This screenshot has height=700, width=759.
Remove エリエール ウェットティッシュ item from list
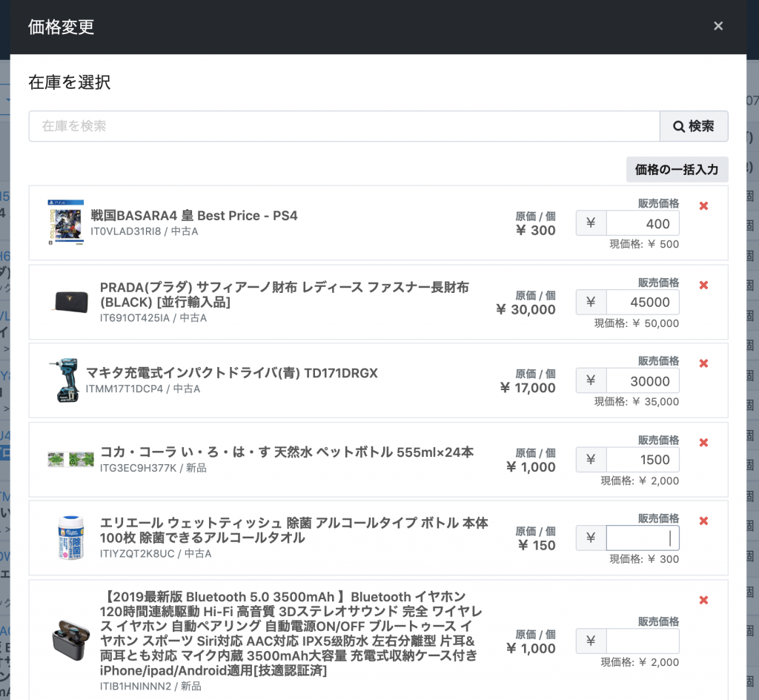(704, 521)
